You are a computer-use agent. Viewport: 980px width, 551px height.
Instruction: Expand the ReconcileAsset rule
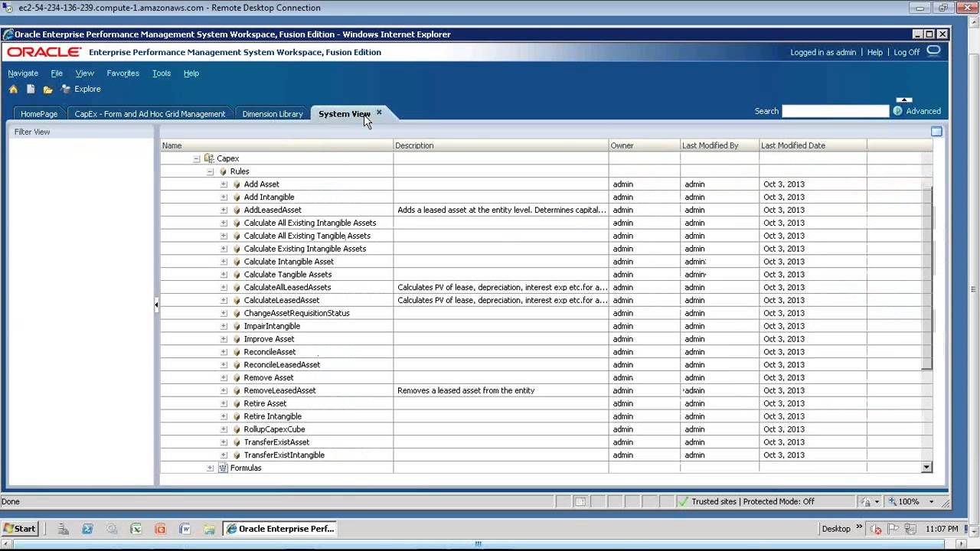pos(224,352)
